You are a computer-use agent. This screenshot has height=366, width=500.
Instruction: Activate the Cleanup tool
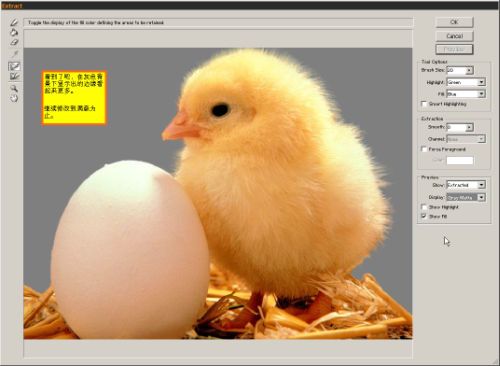tap(14, 66)
